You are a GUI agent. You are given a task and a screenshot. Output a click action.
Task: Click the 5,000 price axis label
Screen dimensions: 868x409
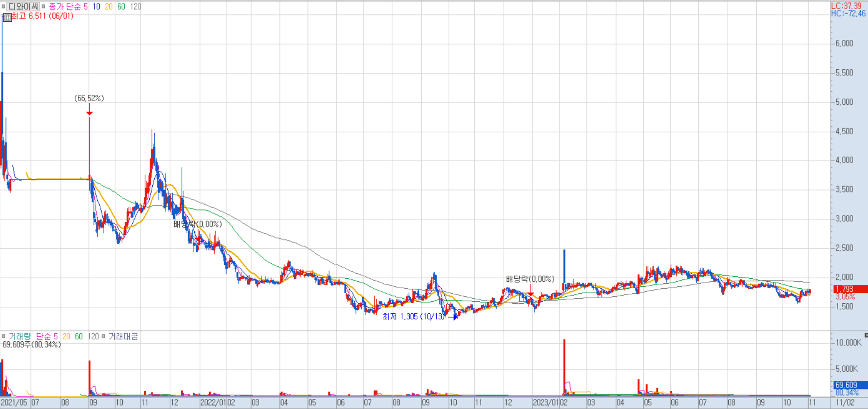[x=844, y=102]
